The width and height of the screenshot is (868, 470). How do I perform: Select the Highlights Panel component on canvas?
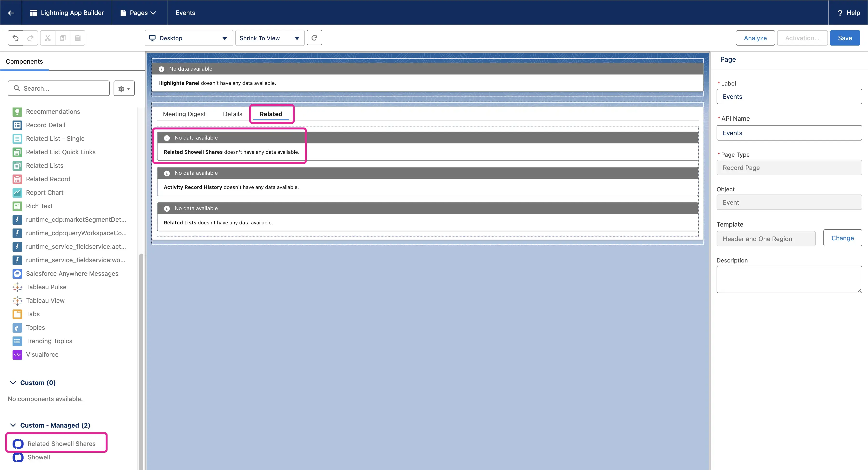click(x=427, y=77)
